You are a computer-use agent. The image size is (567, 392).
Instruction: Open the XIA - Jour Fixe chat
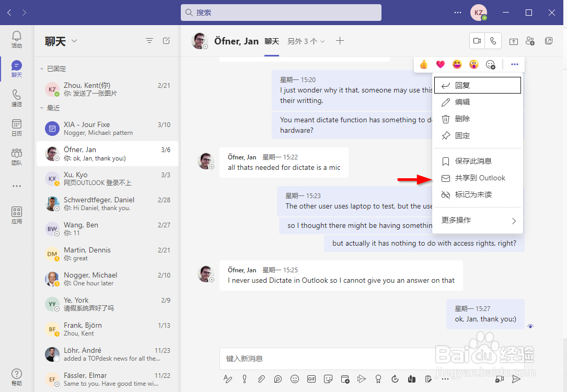click(x=108, y=129)
